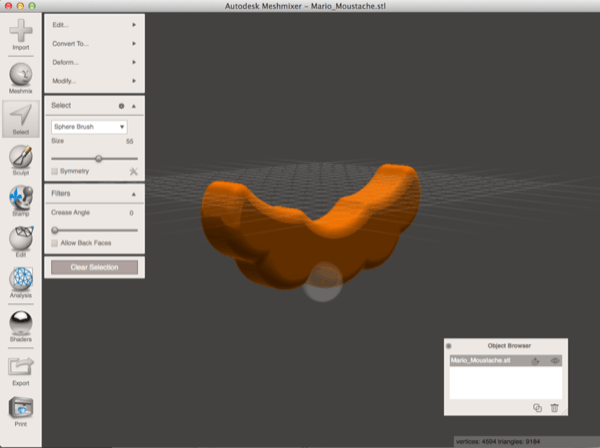Click the symmetry plane icon
Viewport: 600px width, 448px height.
tap(133, 171)
